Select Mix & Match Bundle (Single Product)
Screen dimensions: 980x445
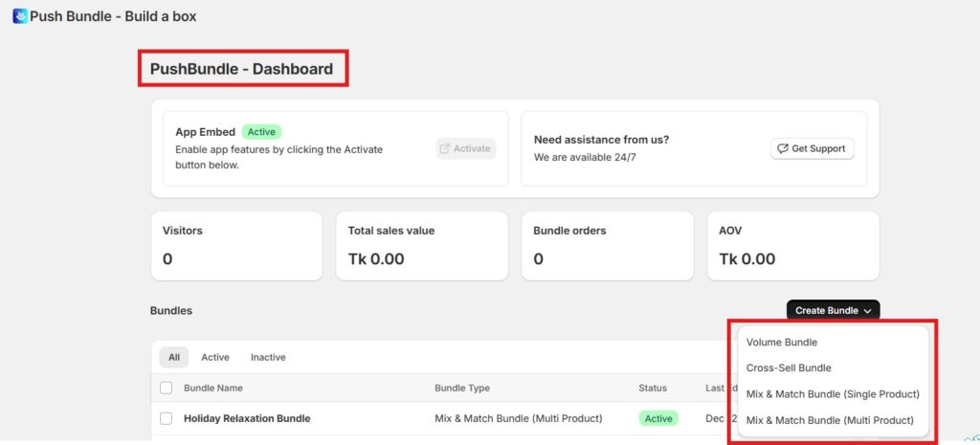[834, 394]
